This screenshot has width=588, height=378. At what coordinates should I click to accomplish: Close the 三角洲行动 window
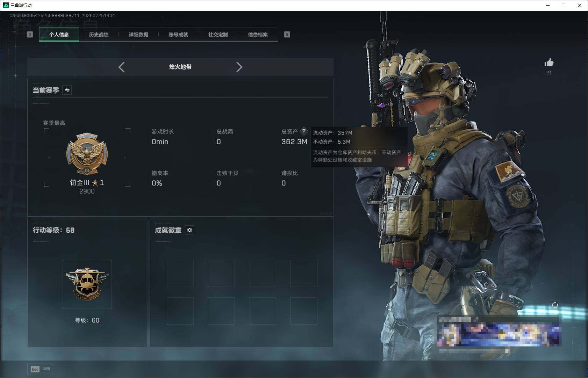pos(580,5)
